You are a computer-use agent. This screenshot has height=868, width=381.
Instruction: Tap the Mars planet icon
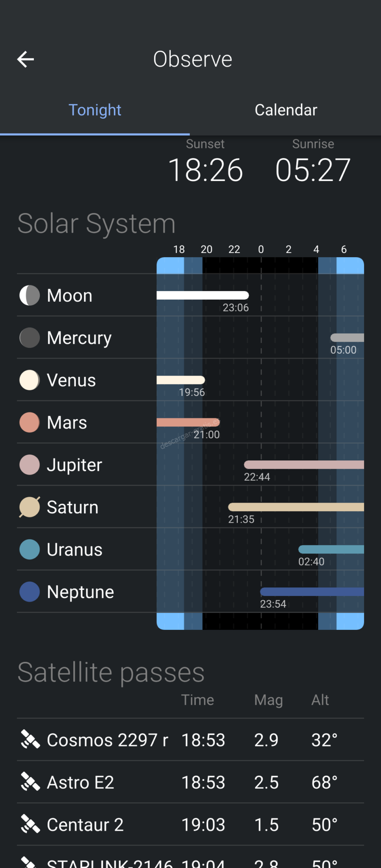[29, 422]
